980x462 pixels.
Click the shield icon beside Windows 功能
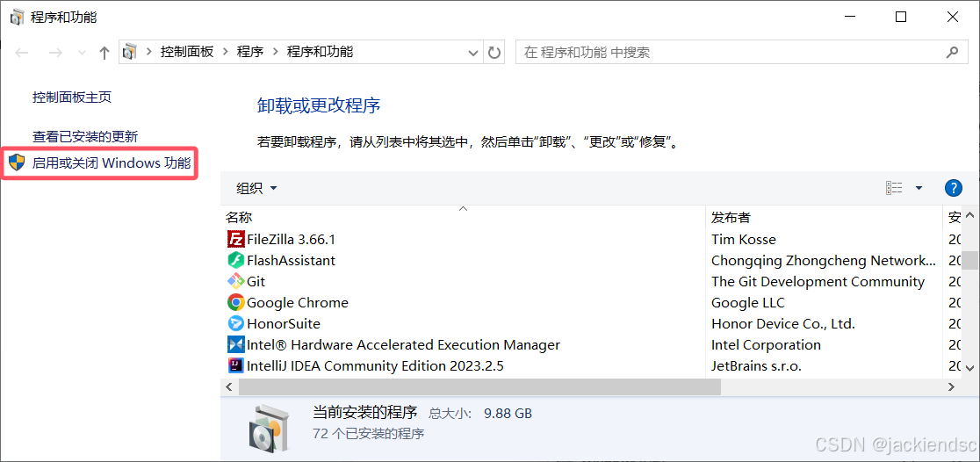click(x=17, y=163)
